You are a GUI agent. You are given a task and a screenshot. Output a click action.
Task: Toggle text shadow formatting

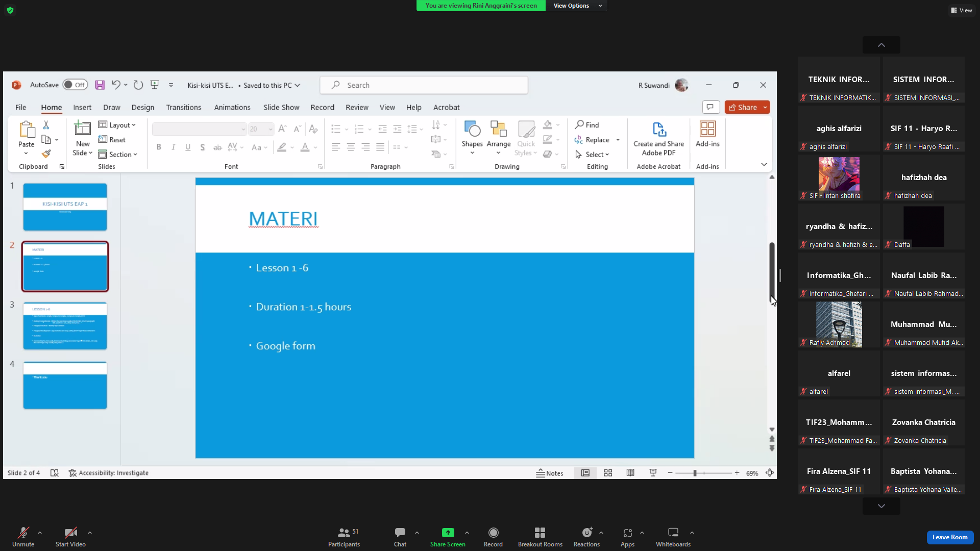coord(203,147)
